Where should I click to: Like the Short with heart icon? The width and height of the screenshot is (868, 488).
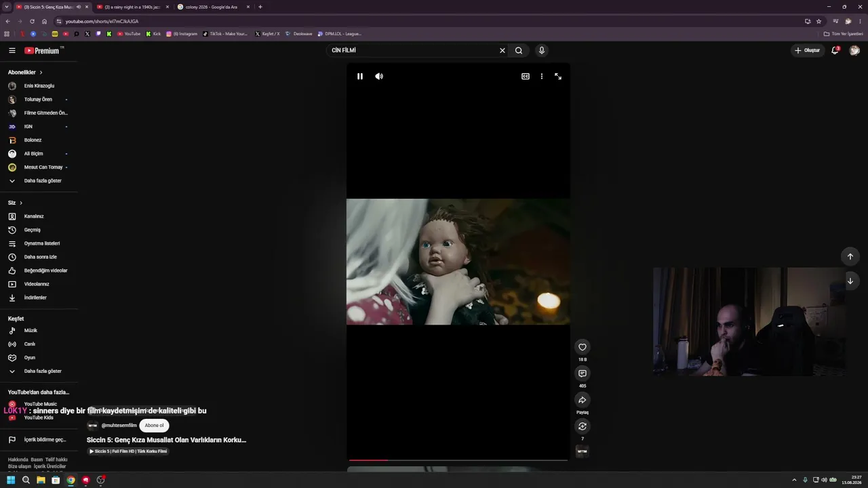tap(582, 347)
